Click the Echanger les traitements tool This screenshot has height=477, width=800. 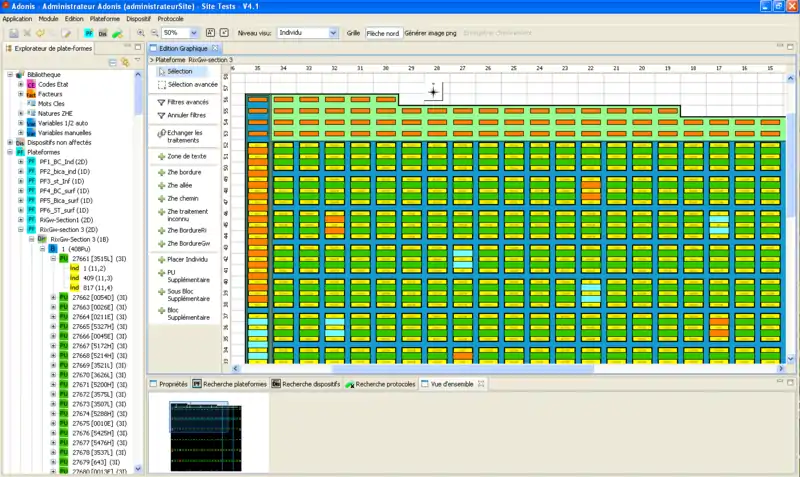(185, 136)
